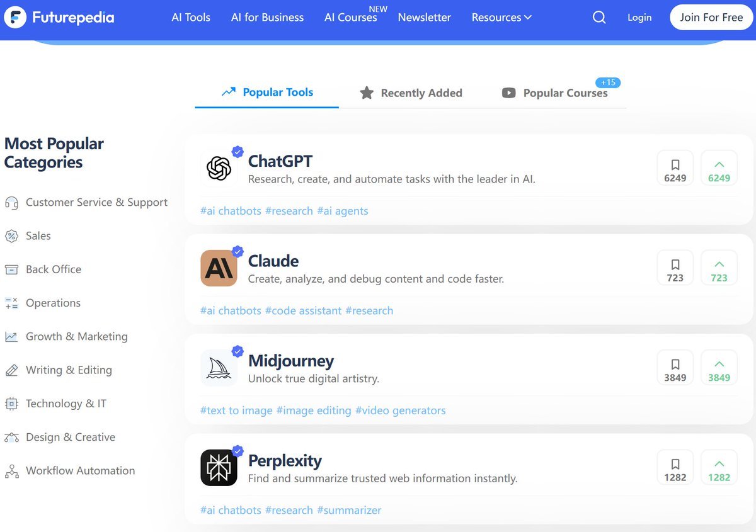756x532 pixels.
Task: Open the Operations category
Action: pyautogui.click(x=53, y=303)
